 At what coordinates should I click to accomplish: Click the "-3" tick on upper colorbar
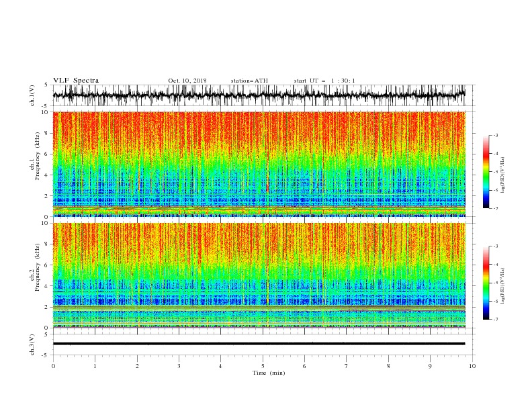(x=495, y=135)
